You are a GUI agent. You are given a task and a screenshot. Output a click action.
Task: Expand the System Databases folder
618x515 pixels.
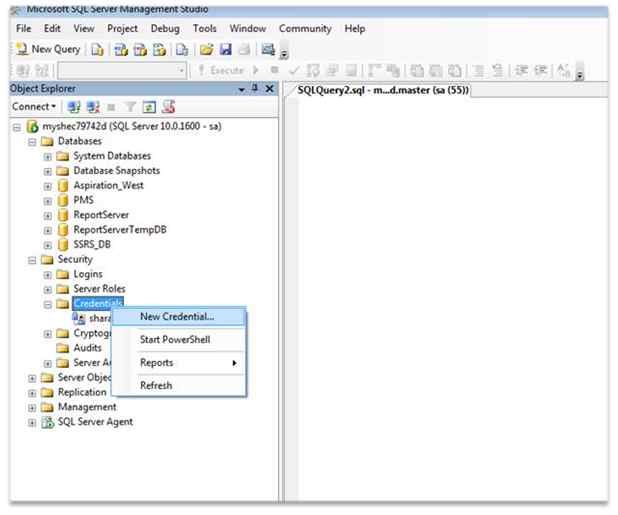47,157
